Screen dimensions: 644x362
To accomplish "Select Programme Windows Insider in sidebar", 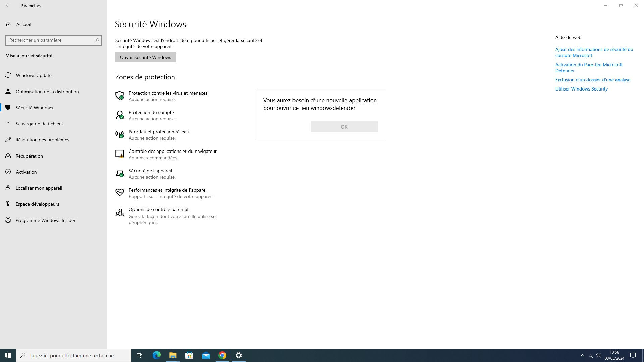I will click(x=54, y=220).
